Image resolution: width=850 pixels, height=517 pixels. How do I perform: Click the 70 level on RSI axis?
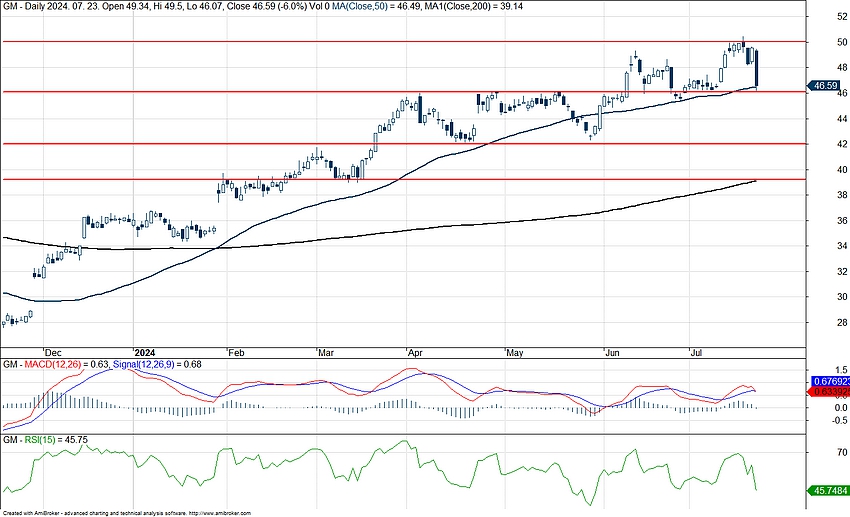842,452
